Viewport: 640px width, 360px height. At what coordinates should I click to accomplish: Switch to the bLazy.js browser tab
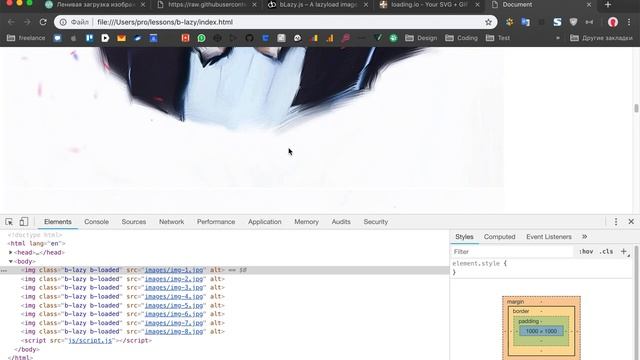(x=318, y=4)
